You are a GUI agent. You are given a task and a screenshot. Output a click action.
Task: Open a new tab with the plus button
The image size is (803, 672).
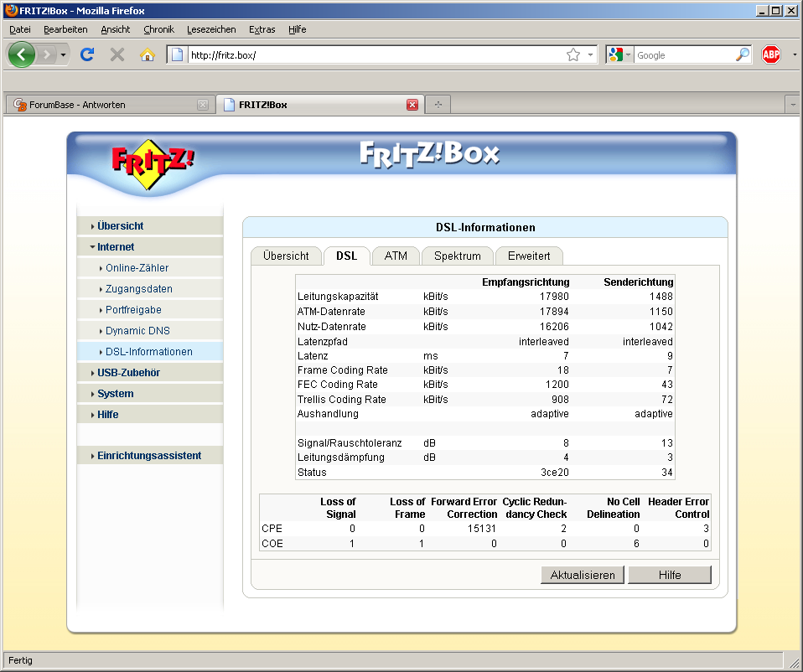click(x=438, y=105)
